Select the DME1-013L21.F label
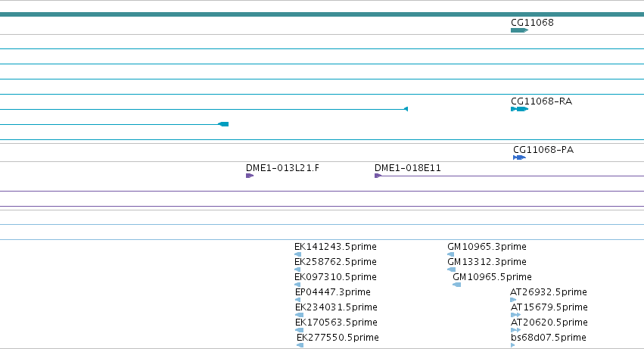Screen dimensions: 644x349 click(282, 168)
